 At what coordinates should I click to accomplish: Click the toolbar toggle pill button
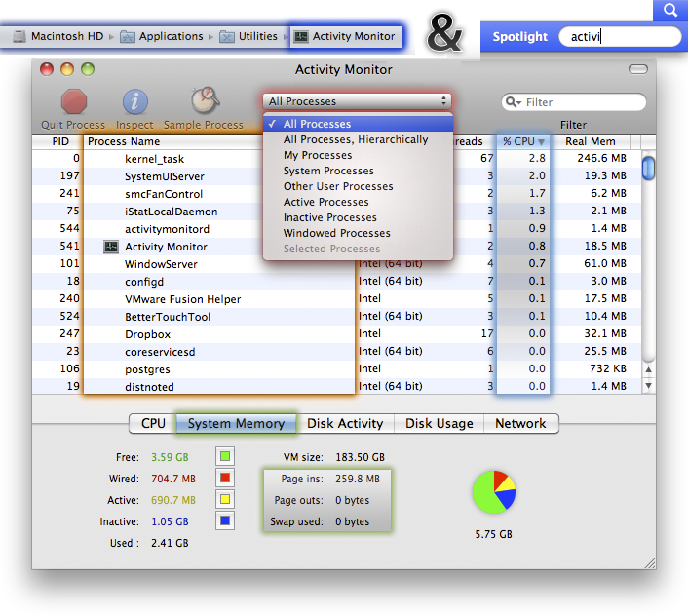[x=638, y=69]
